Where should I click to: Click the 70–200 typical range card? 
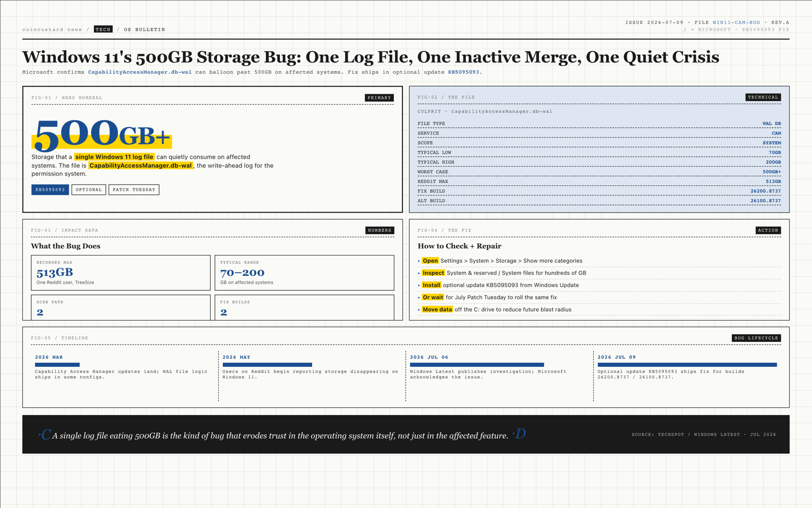coord(304,273)
